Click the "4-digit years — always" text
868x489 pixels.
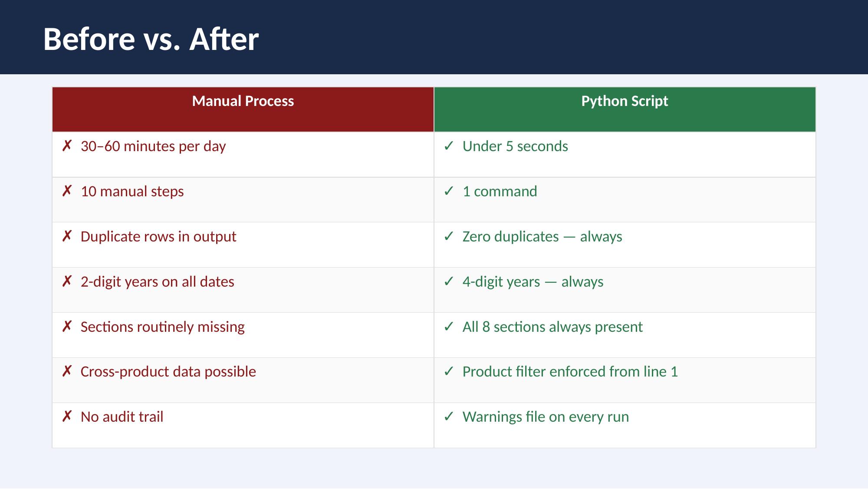533,281
